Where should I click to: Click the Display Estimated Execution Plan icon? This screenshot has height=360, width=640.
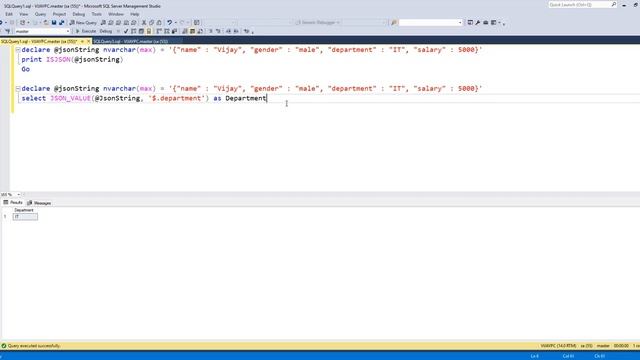(133, 31)
